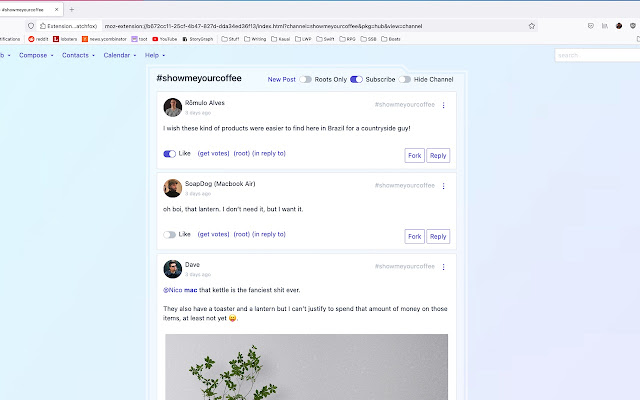Click channel tag on SoapDog post

(404, 185)
